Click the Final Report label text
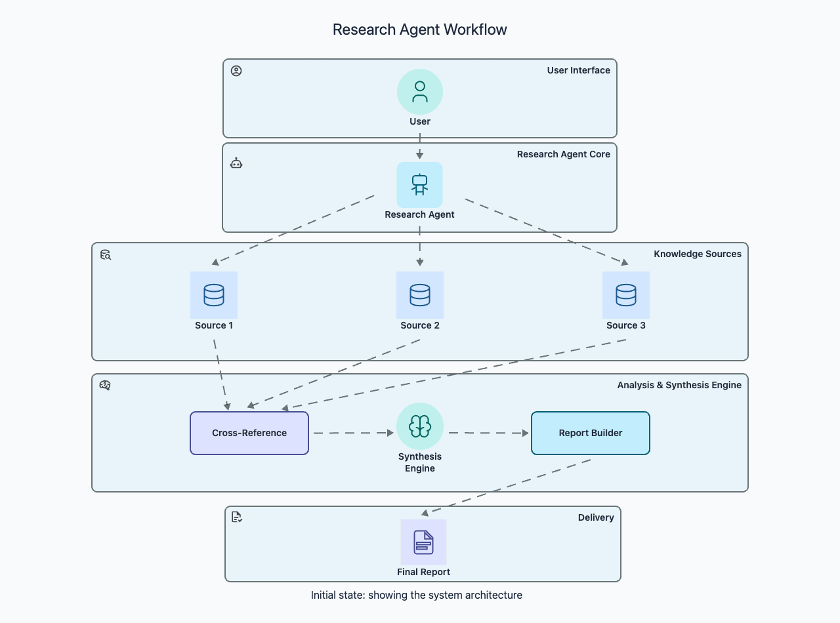The image size is (840, 623). [x=423, y=571]
